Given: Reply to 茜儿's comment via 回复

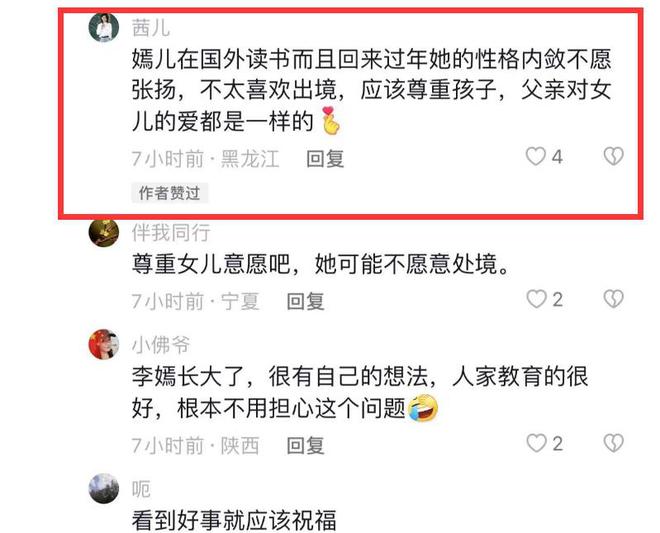Looking at the screenshot, I should pos(325,159).
